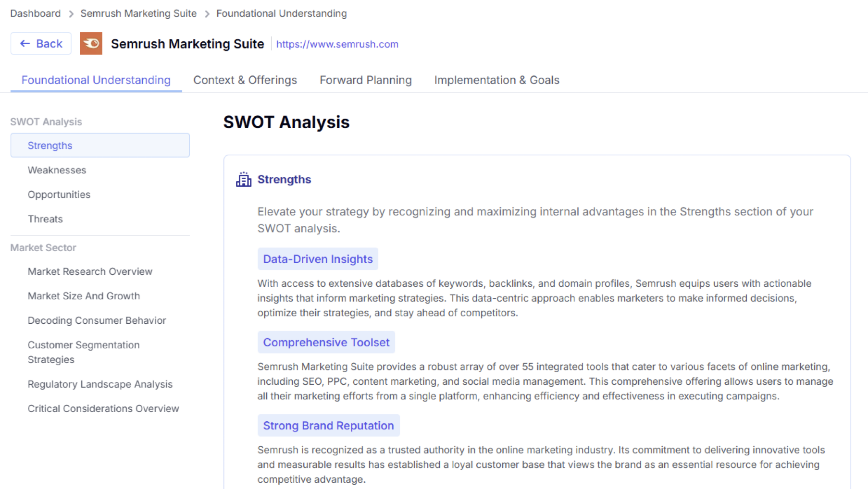Viewport: 868px width, 489px height.
Task: Click the Semrush Marketing Suite breadcrumb
Action: pos(138,13)
